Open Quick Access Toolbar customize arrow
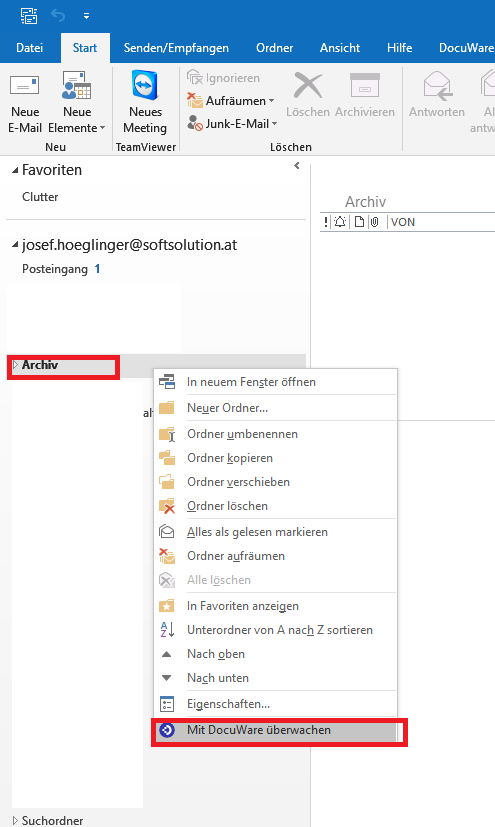 coord(86,16)
